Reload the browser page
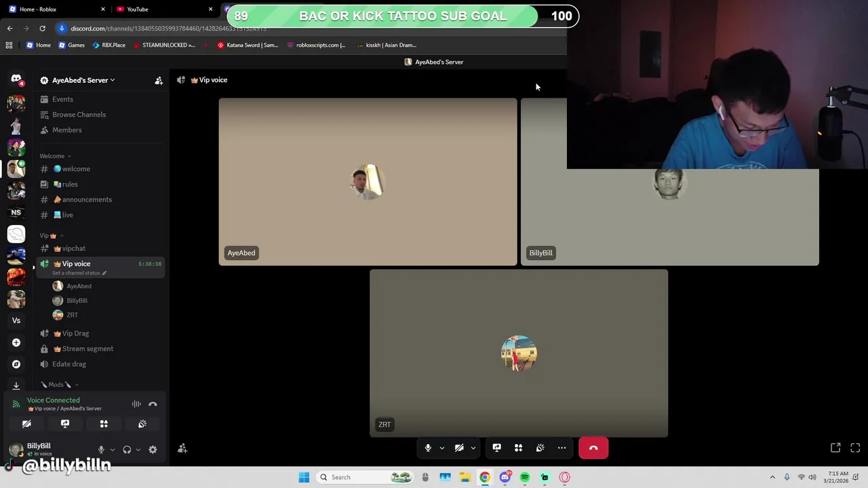This screenshot has height=488, width=868. 42,28
